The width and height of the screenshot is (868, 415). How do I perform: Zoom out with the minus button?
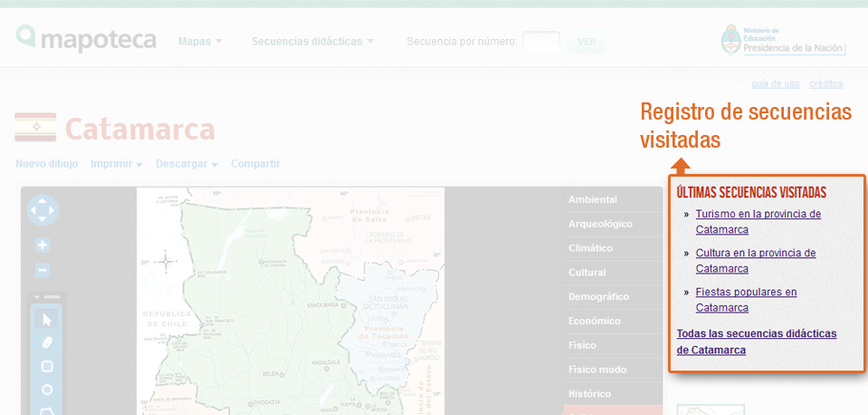click(43, 270)
